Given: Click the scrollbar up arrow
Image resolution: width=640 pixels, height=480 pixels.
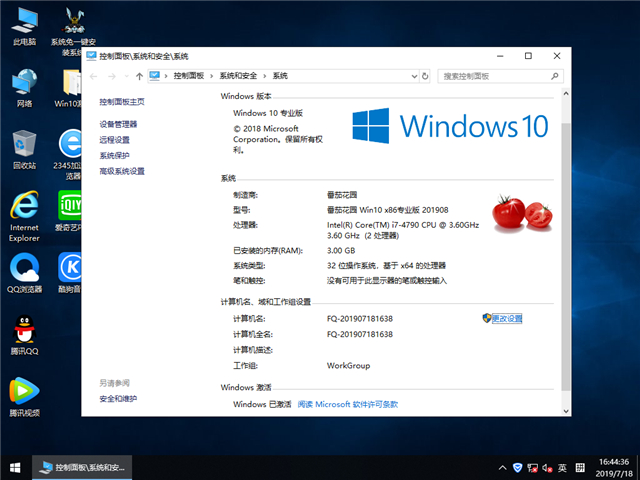Looking at the screenshot, I should tap(566, 93).
